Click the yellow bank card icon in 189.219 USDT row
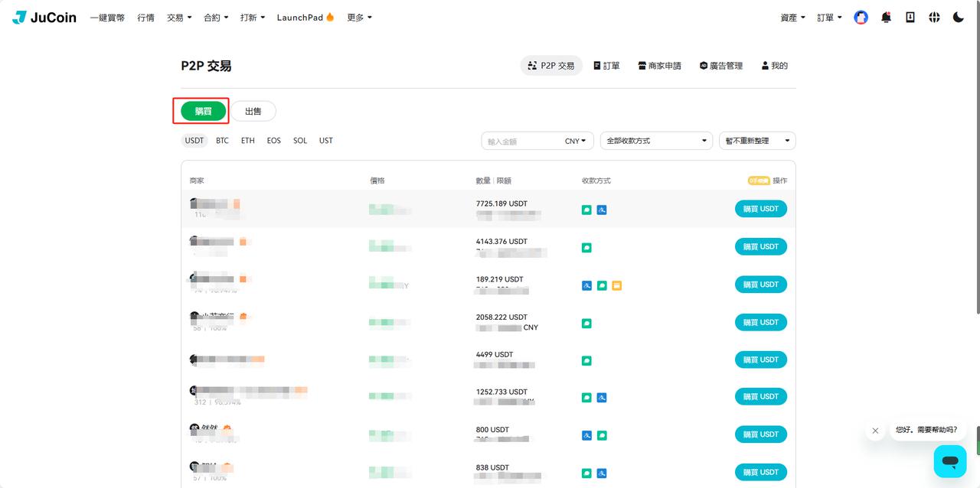Screen dimensions: 980x488 617,285
